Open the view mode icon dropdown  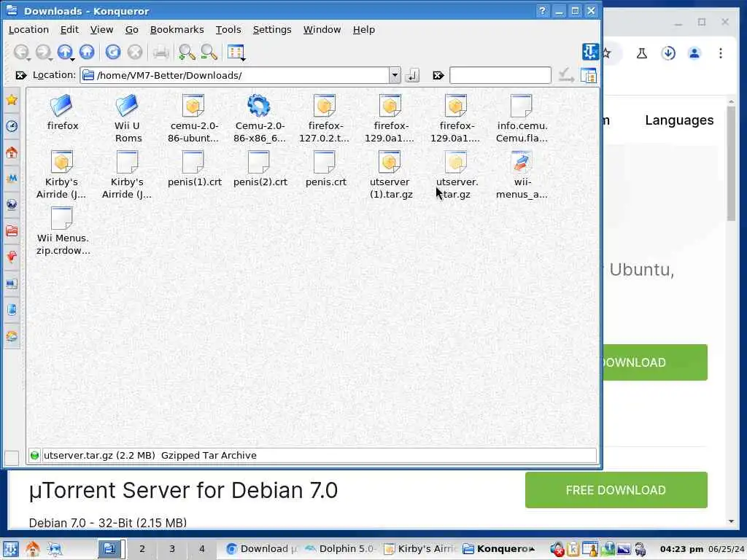coord(236,52)
